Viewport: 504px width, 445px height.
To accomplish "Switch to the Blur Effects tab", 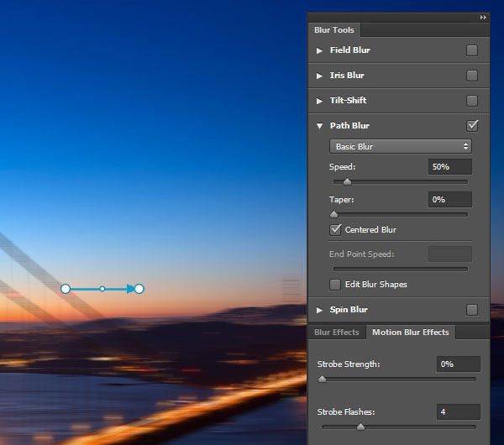I will (337, 332).
